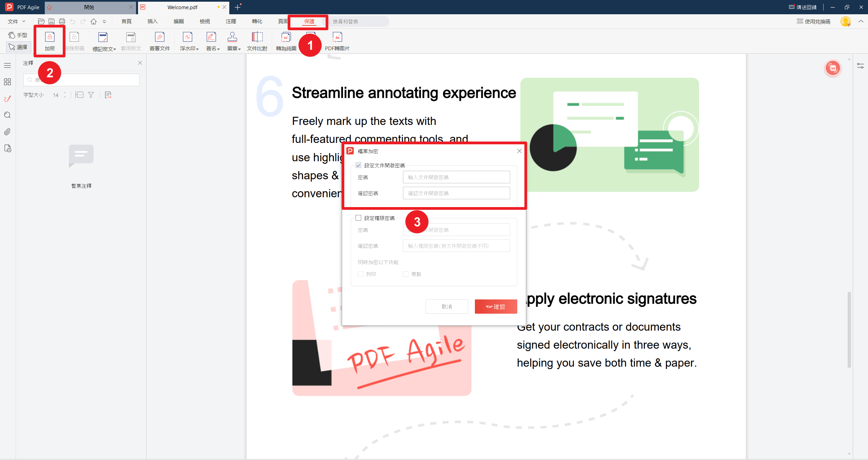
Task: Click the document vertical scrollbar thumb
Action: (849, 329)
